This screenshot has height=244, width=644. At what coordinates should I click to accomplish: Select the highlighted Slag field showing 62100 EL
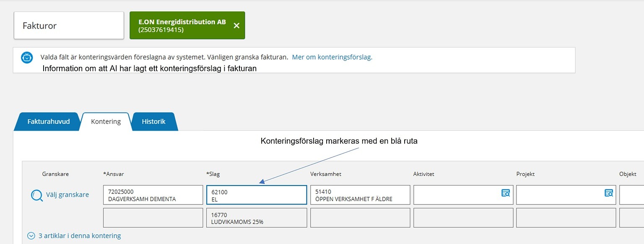point(256,194)
